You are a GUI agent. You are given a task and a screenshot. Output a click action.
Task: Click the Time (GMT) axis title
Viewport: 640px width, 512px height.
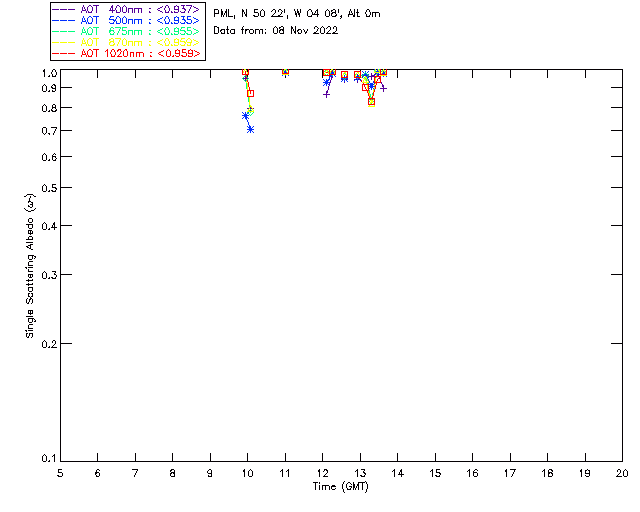coord(340,487)
